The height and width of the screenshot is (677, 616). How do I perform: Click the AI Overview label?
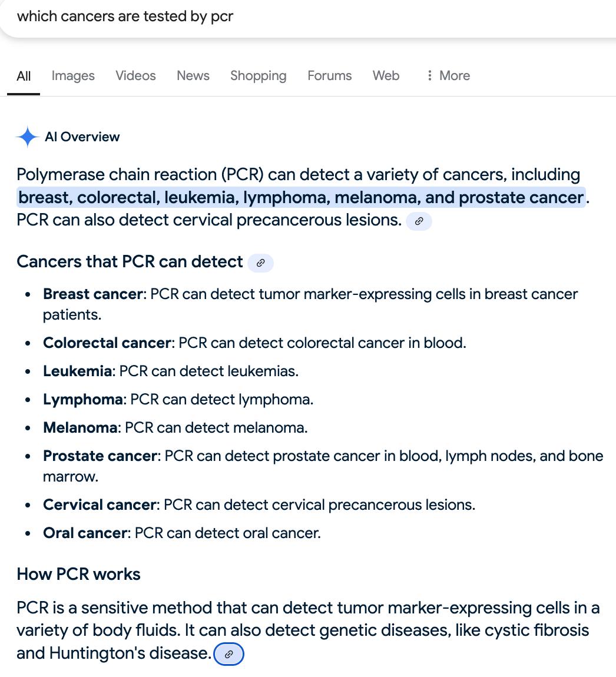tap(82, 137)
